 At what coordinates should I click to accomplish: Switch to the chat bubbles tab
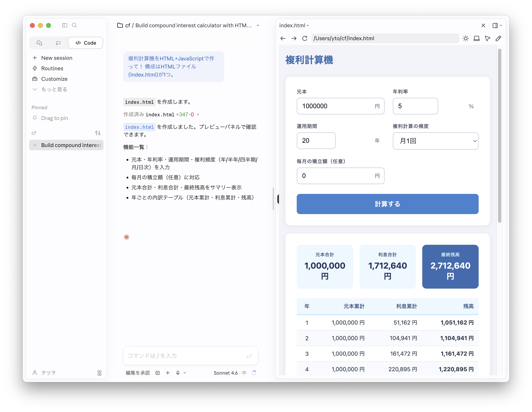(x=39, y=43)
